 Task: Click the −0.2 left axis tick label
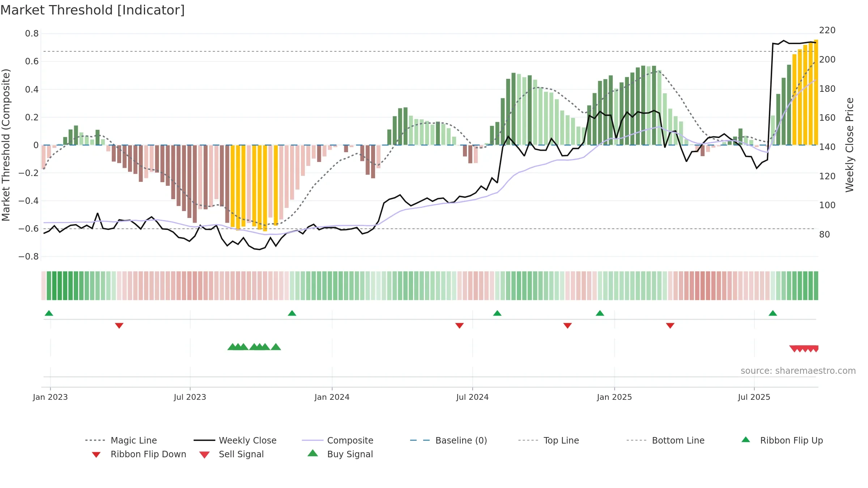point(29,173)
